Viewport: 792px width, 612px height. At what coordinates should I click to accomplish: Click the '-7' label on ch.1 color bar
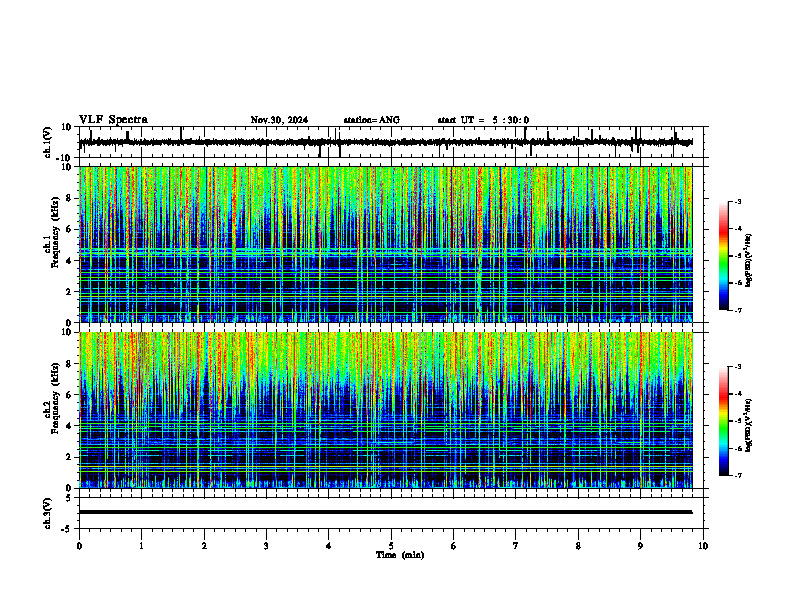738,310
